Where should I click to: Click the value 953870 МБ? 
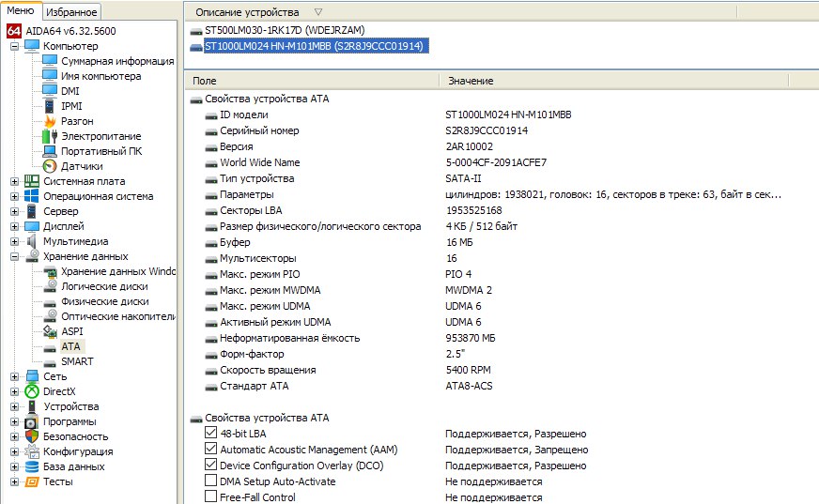(x=471, y=338)
